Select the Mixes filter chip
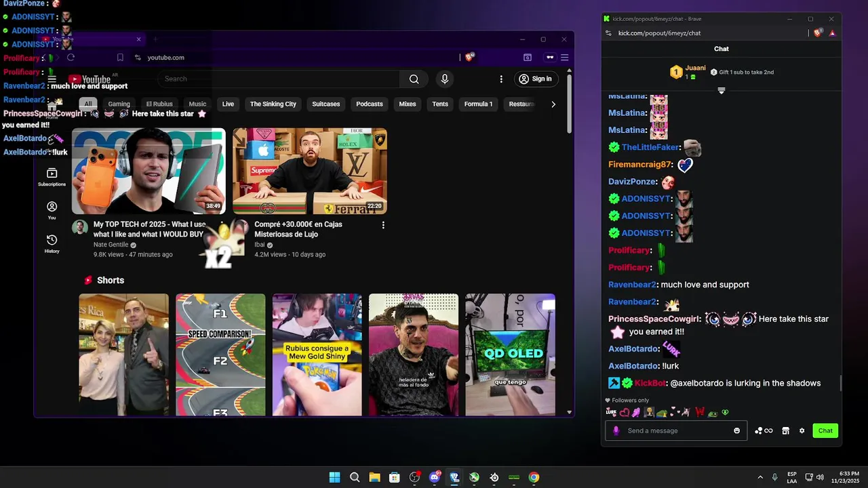Image resolution: width=868 pixels, height=488 pixels. tap(408, 104)
